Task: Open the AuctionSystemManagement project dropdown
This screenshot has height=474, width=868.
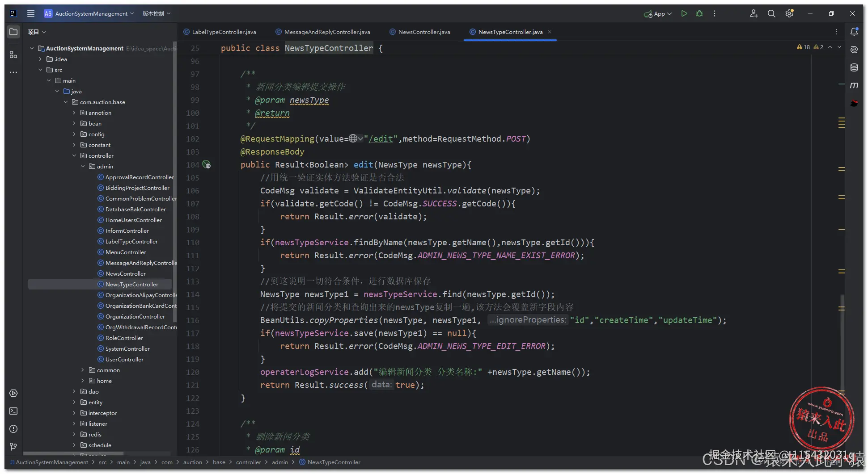Action: 89,13
